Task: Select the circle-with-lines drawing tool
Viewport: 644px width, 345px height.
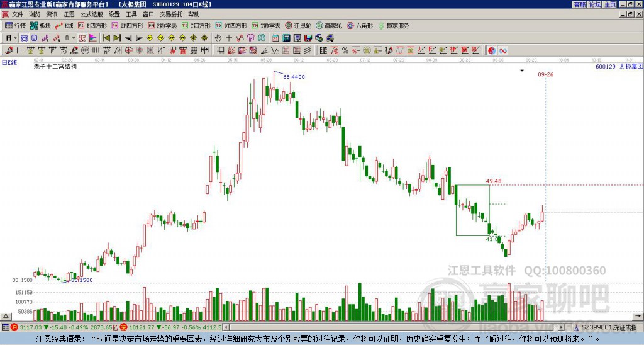Action: tap(85, 50)
